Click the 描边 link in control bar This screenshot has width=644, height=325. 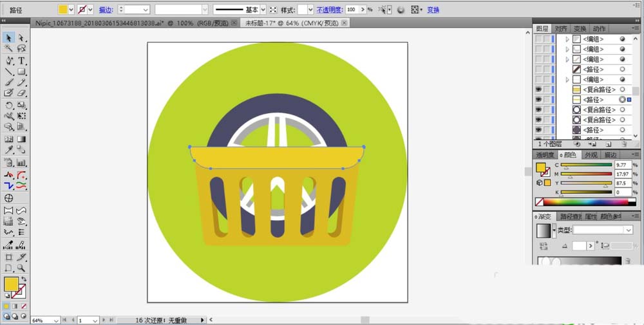point(106,10)
